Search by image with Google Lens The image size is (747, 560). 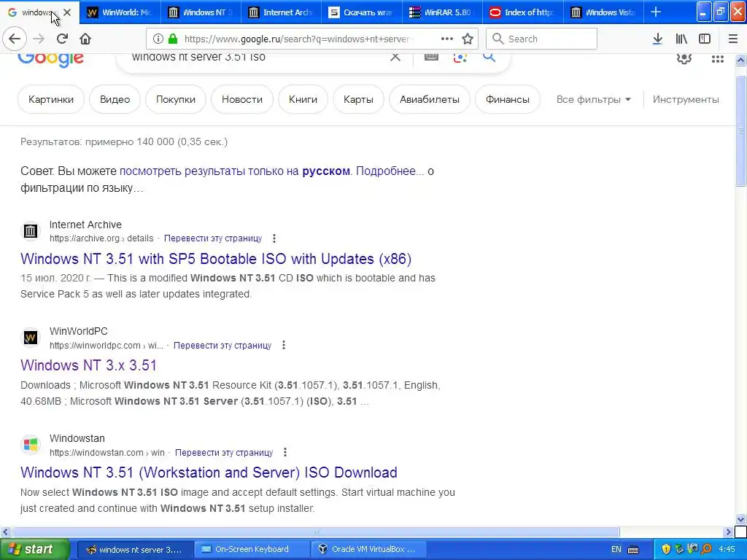tap(460, 58)
